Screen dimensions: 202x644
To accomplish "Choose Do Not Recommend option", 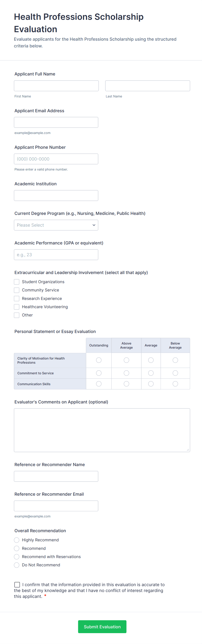I will (17, 565).
